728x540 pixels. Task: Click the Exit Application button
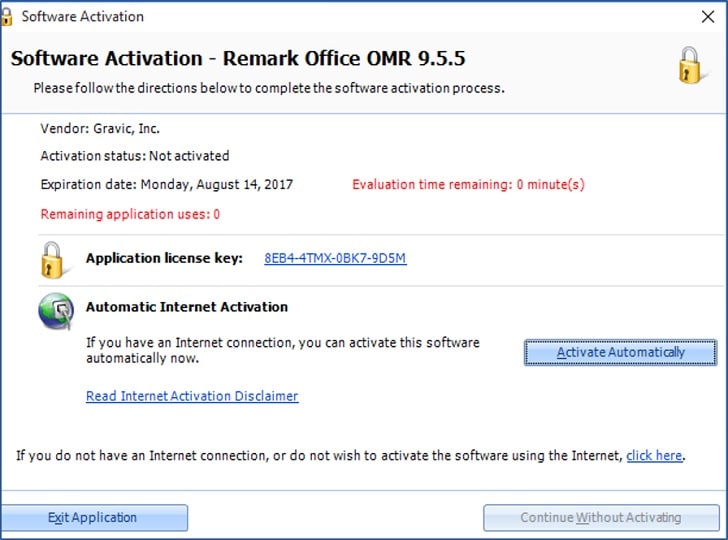click(x=94, y=517)
